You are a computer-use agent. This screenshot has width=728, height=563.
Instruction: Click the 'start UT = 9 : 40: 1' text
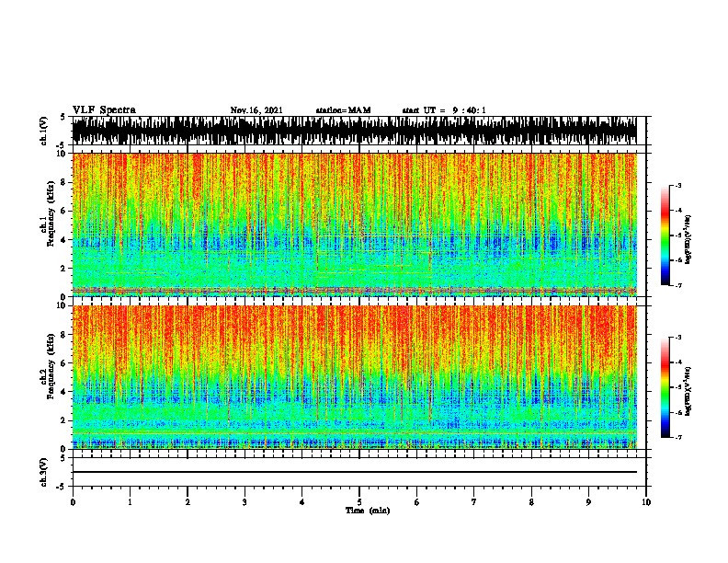[x=444, y=110]
